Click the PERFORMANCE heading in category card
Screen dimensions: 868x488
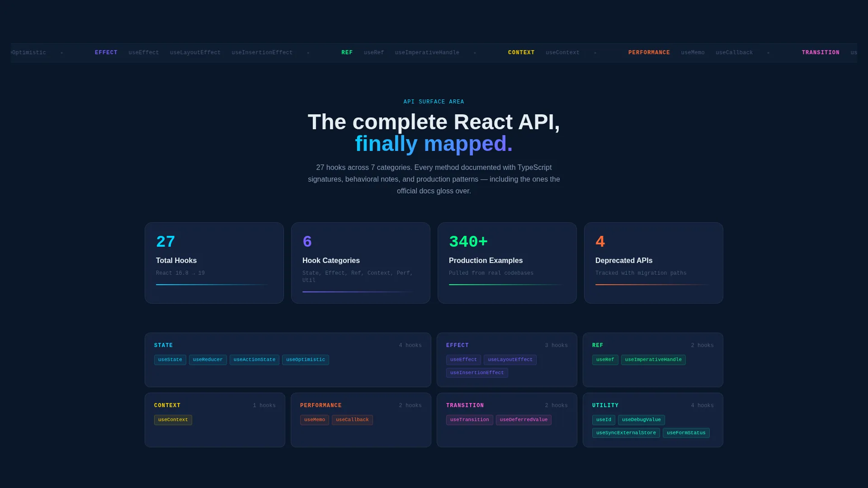click(x=321, y=405)
